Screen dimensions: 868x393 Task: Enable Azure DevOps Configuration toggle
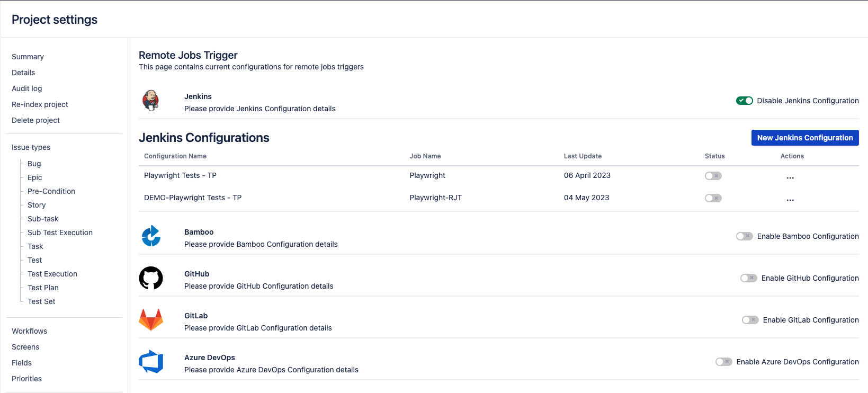724,362
